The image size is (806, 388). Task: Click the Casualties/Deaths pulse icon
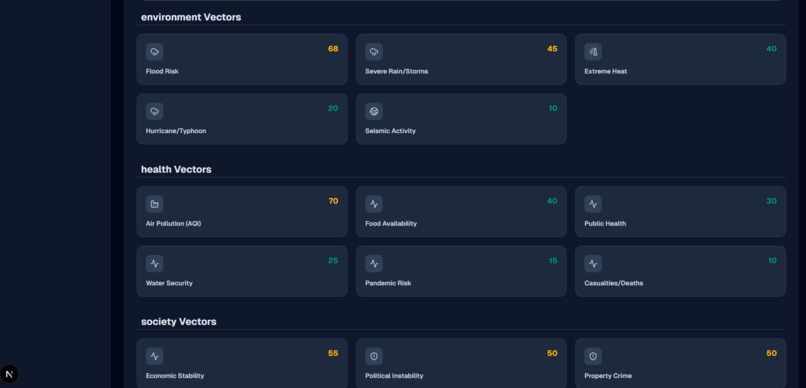593,264
